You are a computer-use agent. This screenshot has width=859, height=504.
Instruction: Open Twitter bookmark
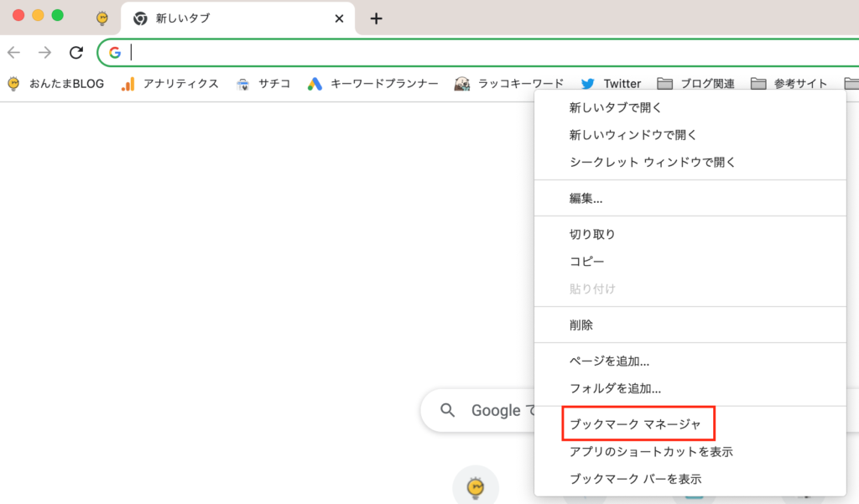(611, 84)
